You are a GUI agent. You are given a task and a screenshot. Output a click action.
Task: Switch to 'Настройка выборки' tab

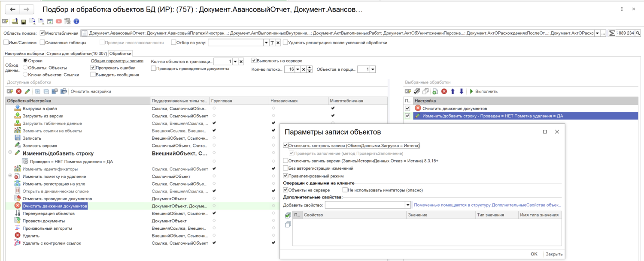click(x=24, y=54)
